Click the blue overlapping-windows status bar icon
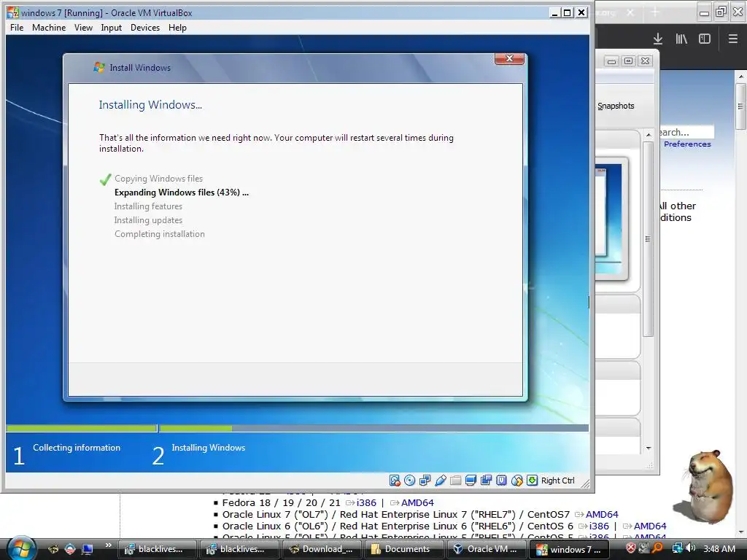This screenshot has height=560, width=747. [486, 481]
